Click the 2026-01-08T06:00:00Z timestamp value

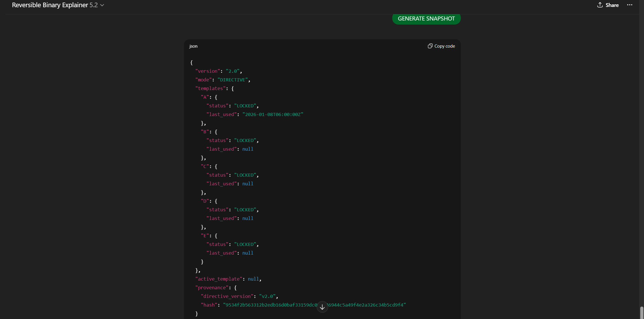point(273,114)
